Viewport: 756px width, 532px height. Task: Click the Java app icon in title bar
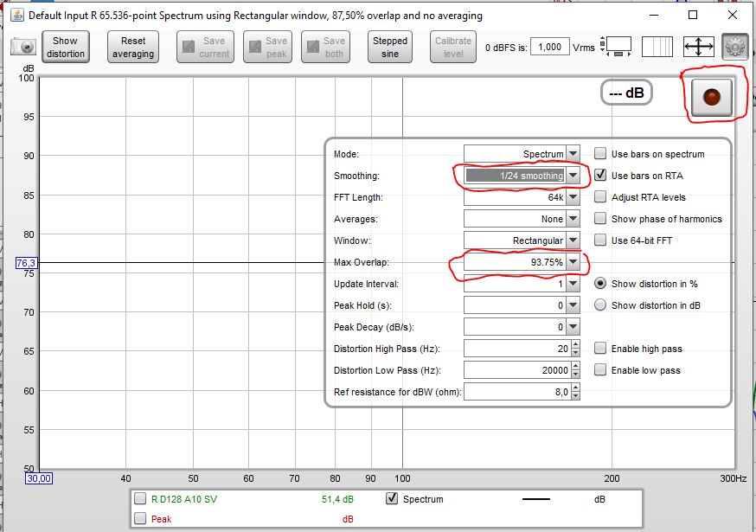pyautogui.click(x=16, y=15)
